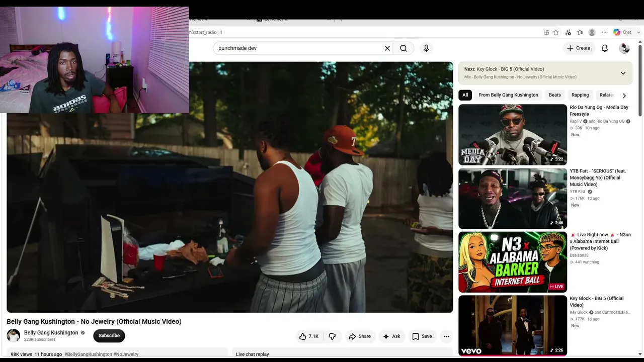Image resolution: width=644 pixels, height=362 pixels.
Task: Select the From Belly Gang Kushington chip
Action: tap(508, 95)
